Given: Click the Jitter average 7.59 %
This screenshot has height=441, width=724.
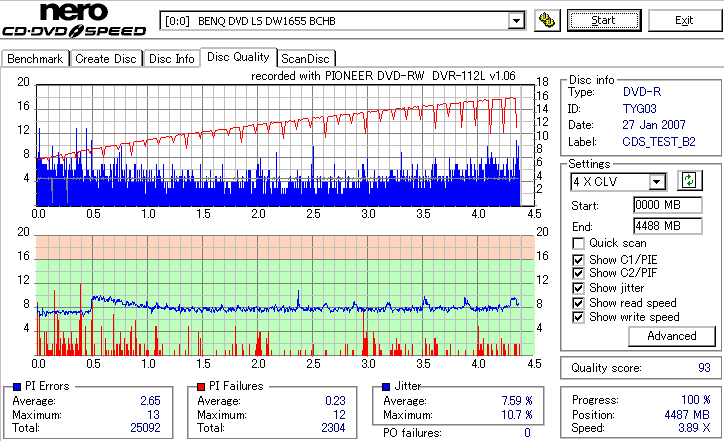Looking at the screenshot, I should (x=517, y=401).
